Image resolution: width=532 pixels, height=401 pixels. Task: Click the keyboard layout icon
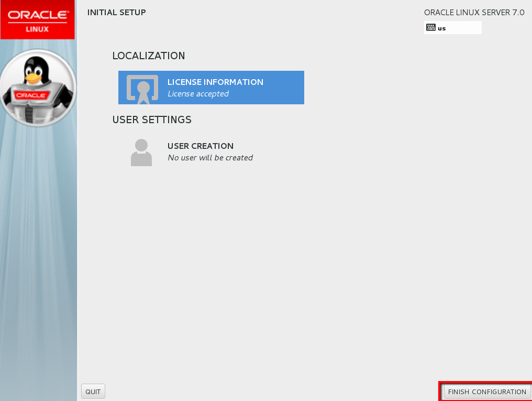coord(431,27)
